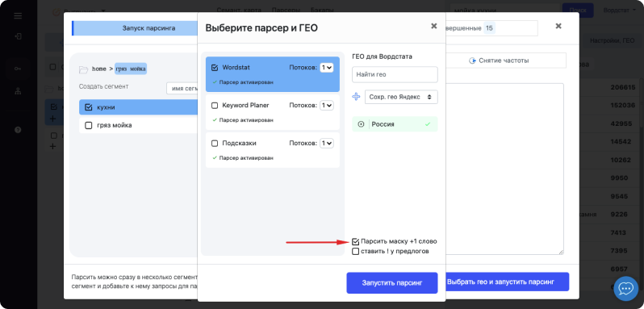The width and height of the screenshot is (644, 309).
Task: Check 'ставить ! у предлогов' option
Action: (356, 251)
